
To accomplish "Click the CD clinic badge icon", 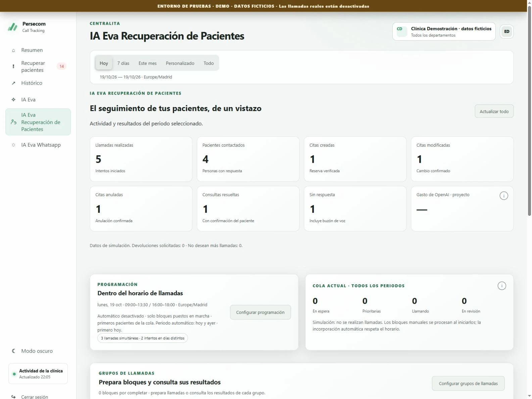I will (x=402, y=32).
